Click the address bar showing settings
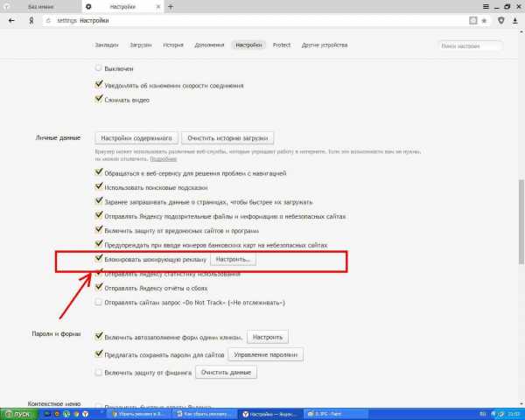The image size is (525, 420). (255, 21)
